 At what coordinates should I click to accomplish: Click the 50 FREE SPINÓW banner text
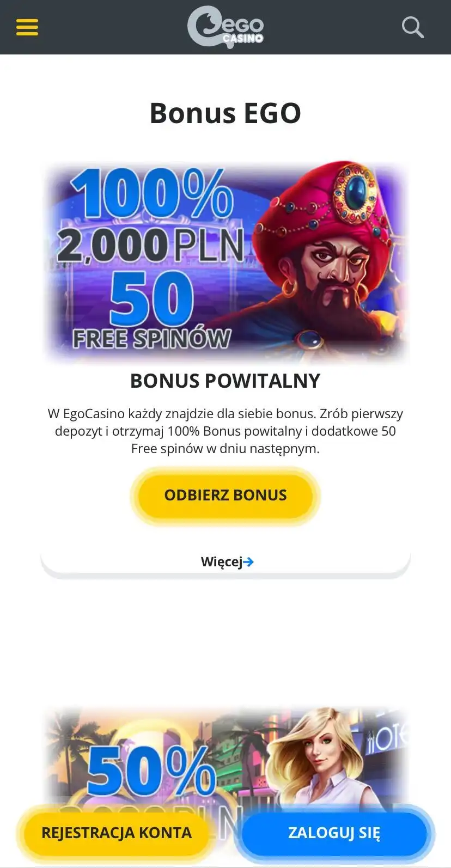click(151, 311)
